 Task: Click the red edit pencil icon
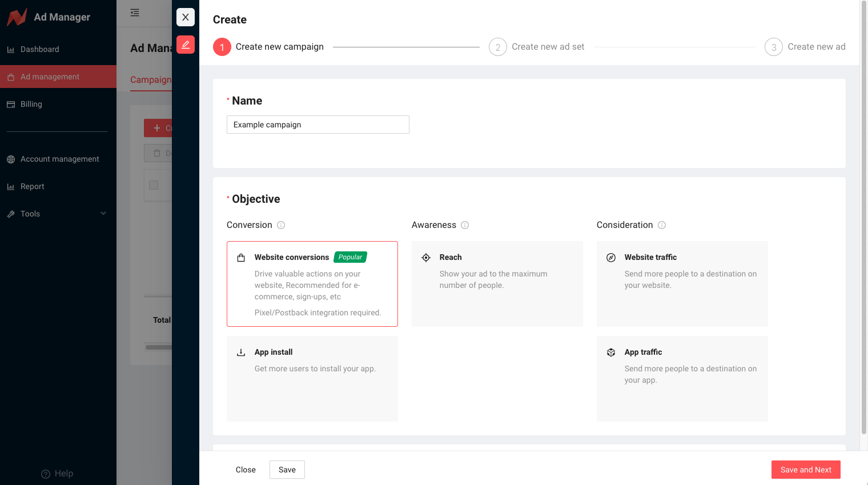click(x=186, y=45)
